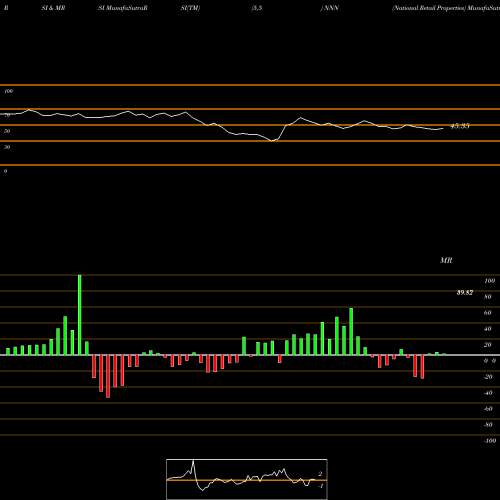Viewport: 500px width, 500px height.
Task: Click the MR axis -100 label
Action: tap(490, 441)
